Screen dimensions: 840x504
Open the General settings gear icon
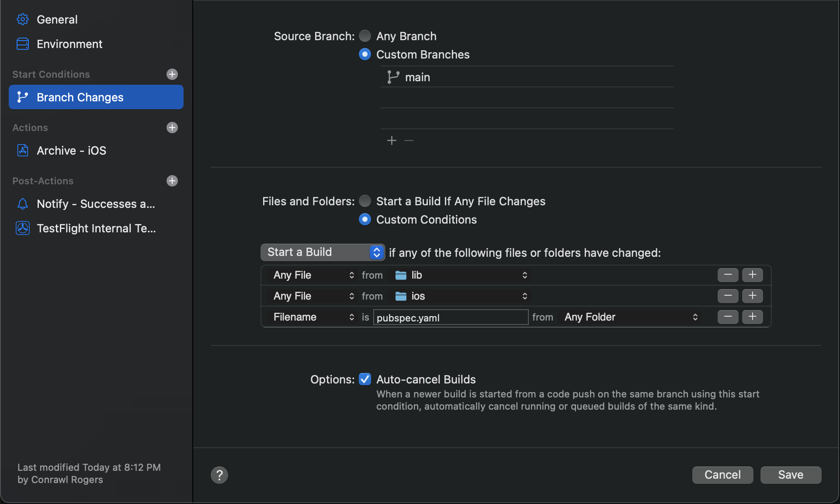coord(22,19)
